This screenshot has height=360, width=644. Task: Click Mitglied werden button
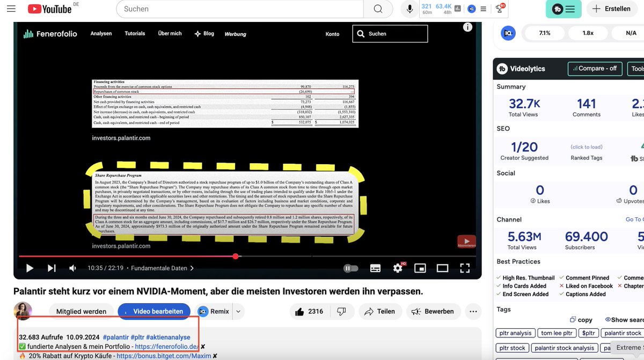coord(82,311)
